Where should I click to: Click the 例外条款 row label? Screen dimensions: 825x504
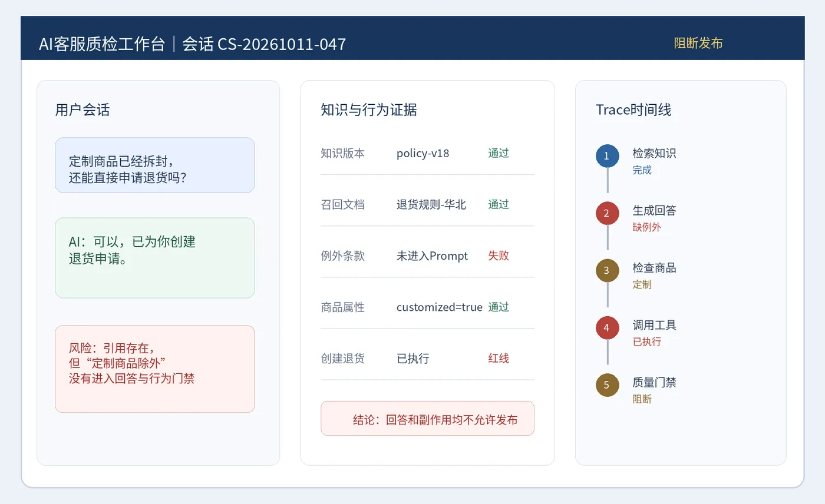click(343, 256)
